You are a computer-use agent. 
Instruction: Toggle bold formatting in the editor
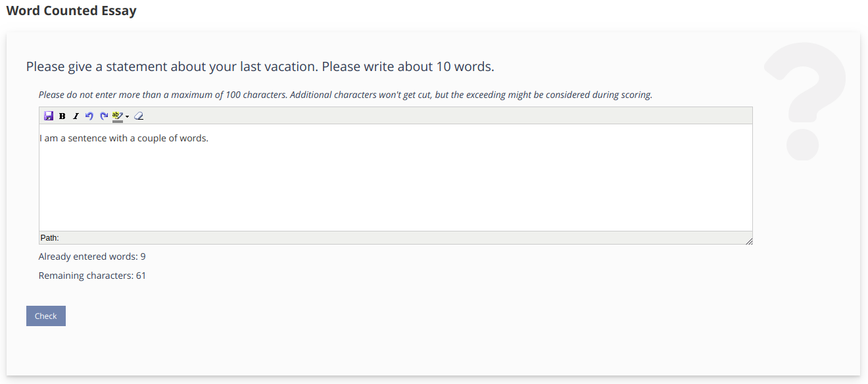[62, 116]
